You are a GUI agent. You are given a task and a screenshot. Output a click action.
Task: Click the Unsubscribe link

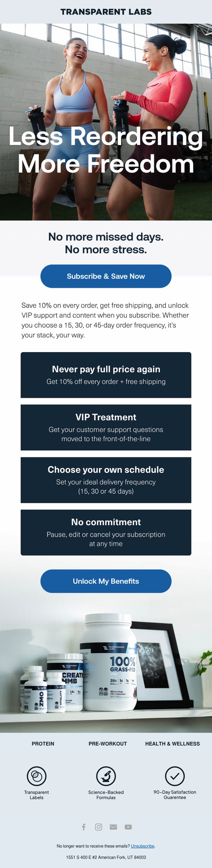point(143,846)
